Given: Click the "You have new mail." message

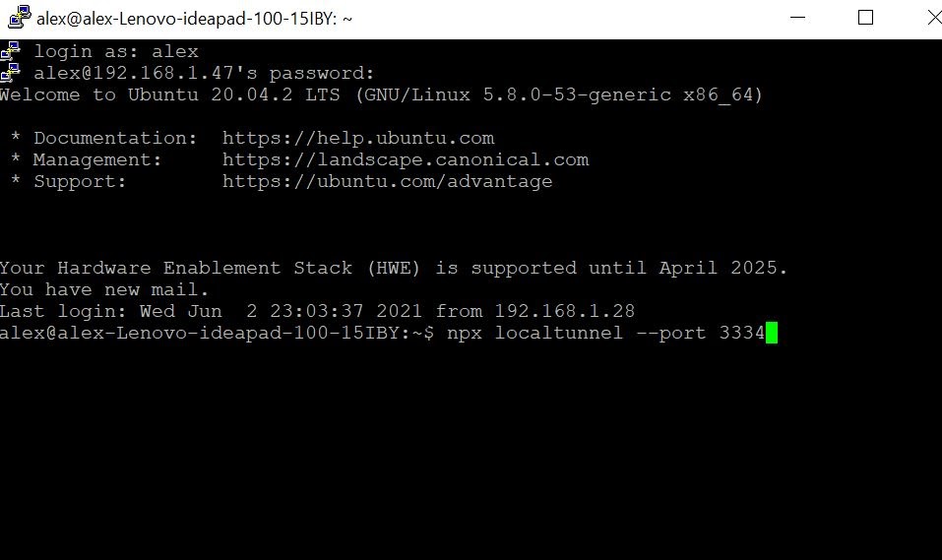Looking at the screenshot, I should (104, 289).
